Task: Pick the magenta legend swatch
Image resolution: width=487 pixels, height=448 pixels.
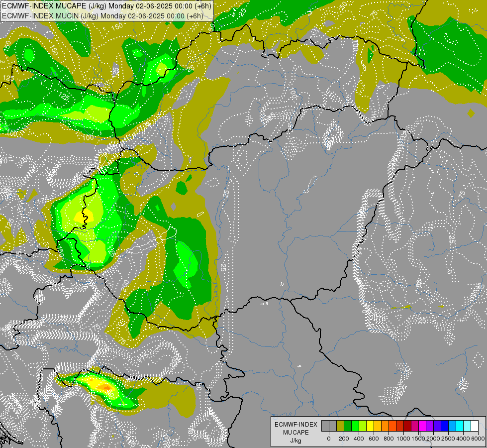Action: pyautogui.click(x=422, y=426)
